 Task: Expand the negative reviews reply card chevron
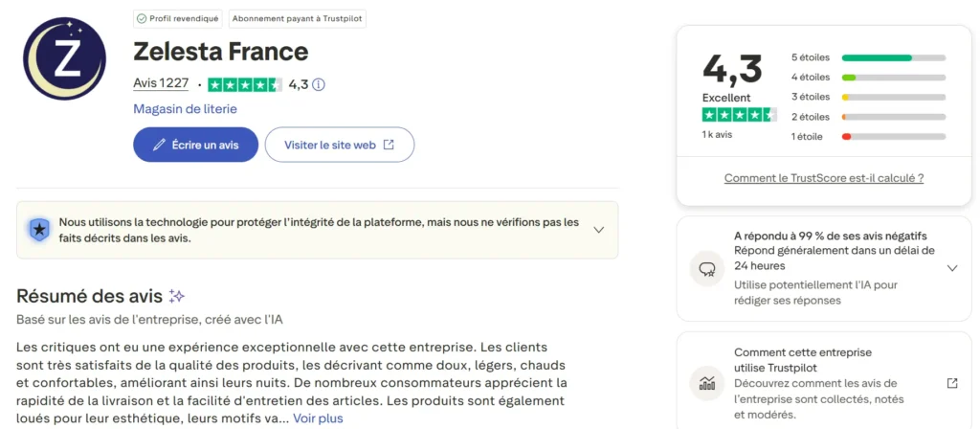coord(952,268)
